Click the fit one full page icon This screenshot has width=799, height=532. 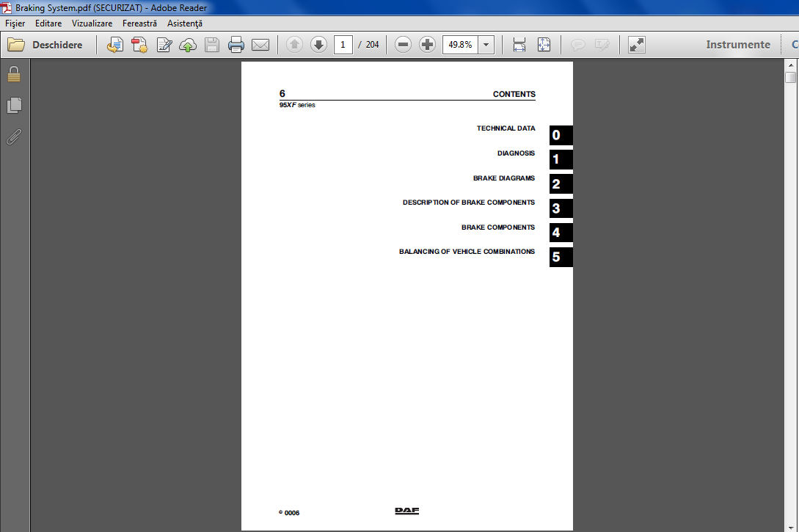point(544,45)
